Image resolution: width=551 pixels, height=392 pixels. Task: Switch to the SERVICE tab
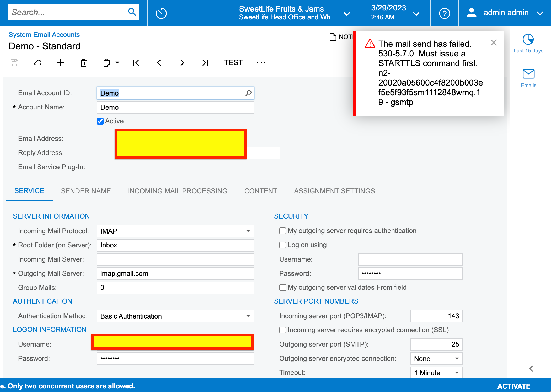[29, 191]
